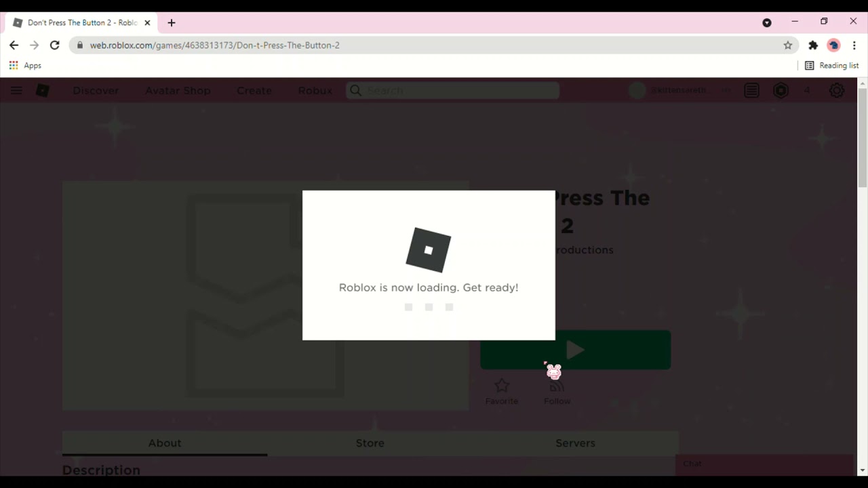Viewport: 868px width, 488px height.
Task: Follow the game
Action: (x=557, y=392)
